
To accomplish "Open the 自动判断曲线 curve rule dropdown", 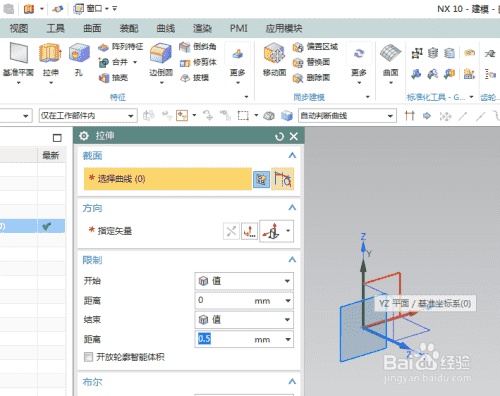I will click(x=347, y=116).
